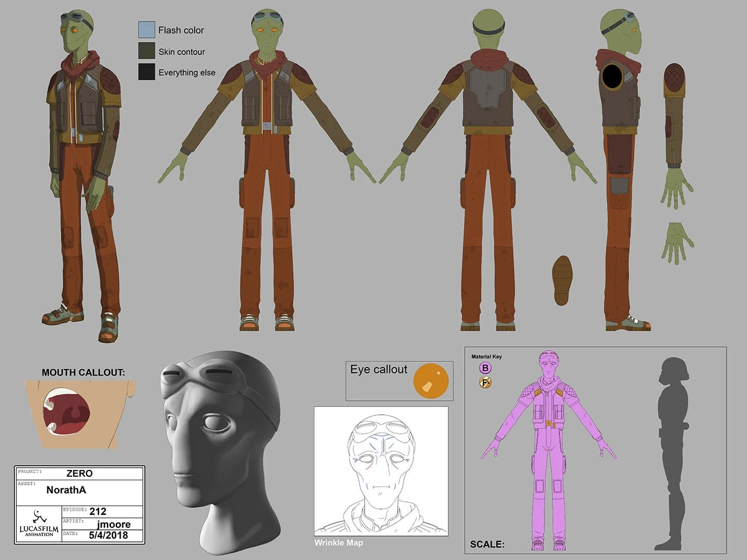Select the three-quarter view character figure

coord(83,176)
